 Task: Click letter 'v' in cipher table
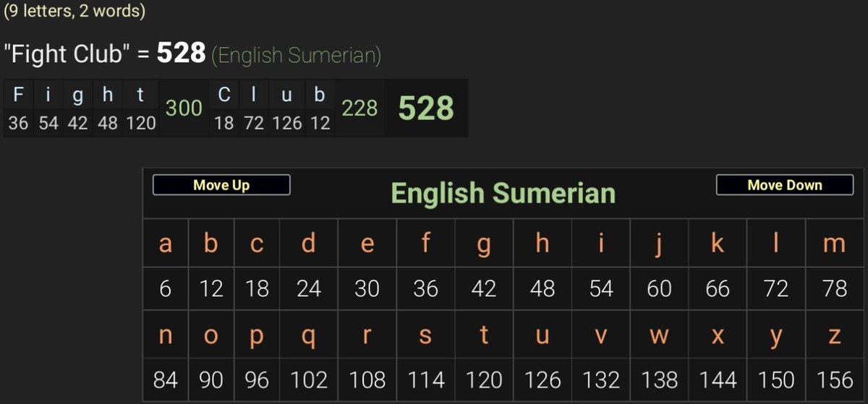[x=601, y=335]
